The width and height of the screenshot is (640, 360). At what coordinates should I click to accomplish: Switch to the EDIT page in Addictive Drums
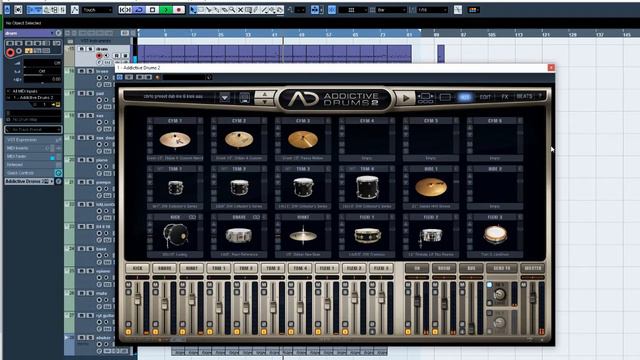coord(484,97)
